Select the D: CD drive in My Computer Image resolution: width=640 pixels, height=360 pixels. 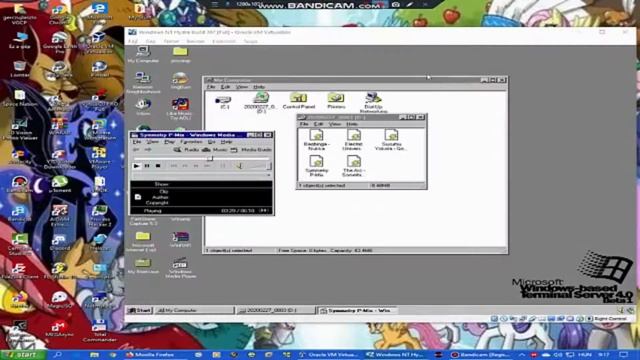pyautogui.click(x=260, y=102)
